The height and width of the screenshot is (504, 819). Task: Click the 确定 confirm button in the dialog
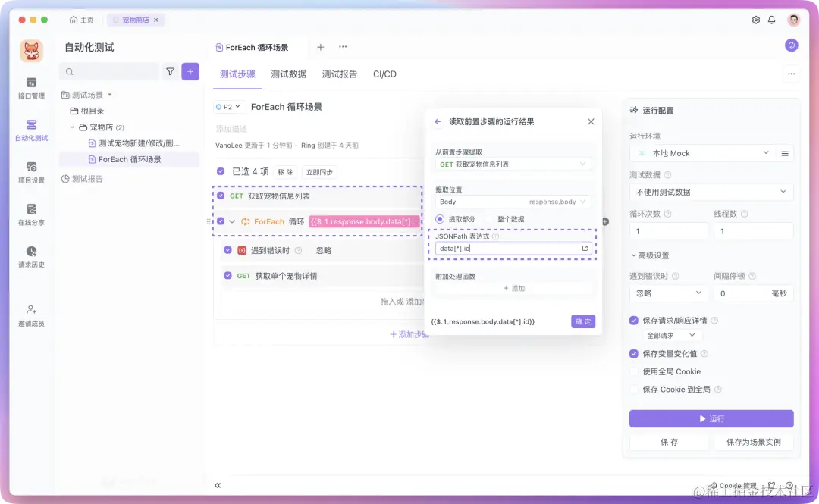(x=583, y=321)
